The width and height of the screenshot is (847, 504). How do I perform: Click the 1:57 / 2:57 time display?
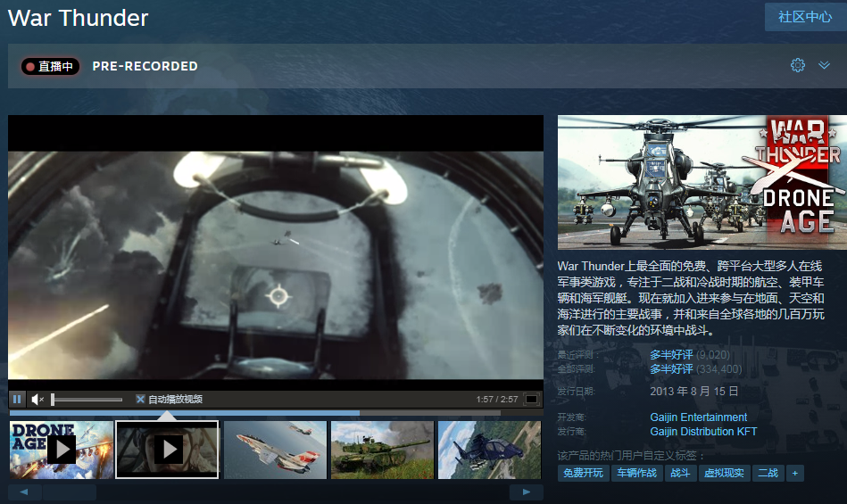click(x=497, y=400)
